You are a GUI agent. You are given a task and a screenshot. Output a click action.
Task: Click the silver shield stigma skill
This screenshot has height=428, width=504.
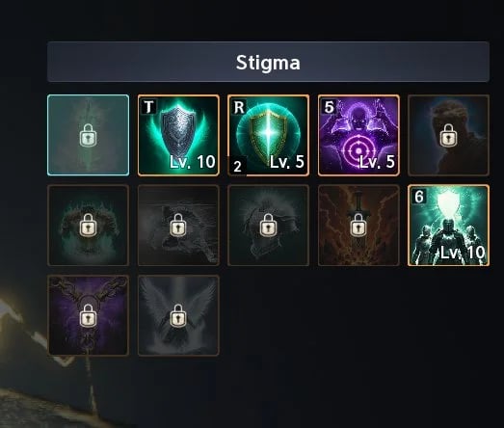[x=178, y=135]
